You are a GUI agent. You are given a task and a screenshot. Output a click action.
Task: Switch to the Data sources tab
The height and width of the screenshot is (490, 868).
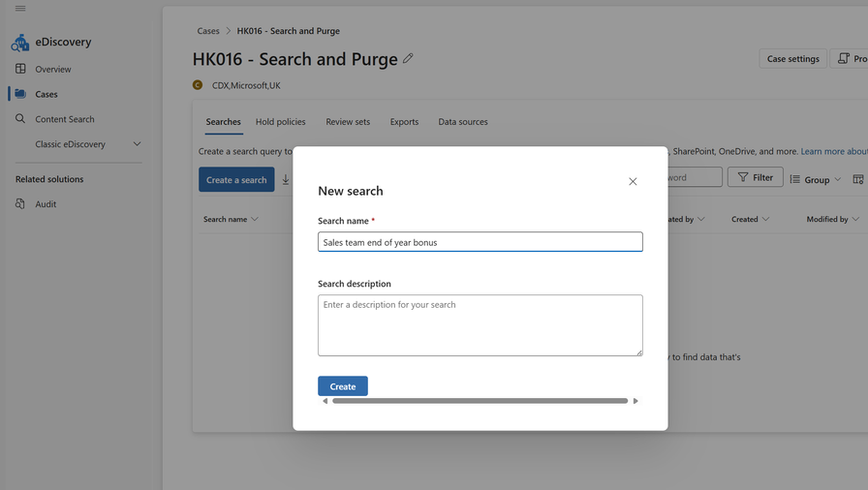[463, 122]
